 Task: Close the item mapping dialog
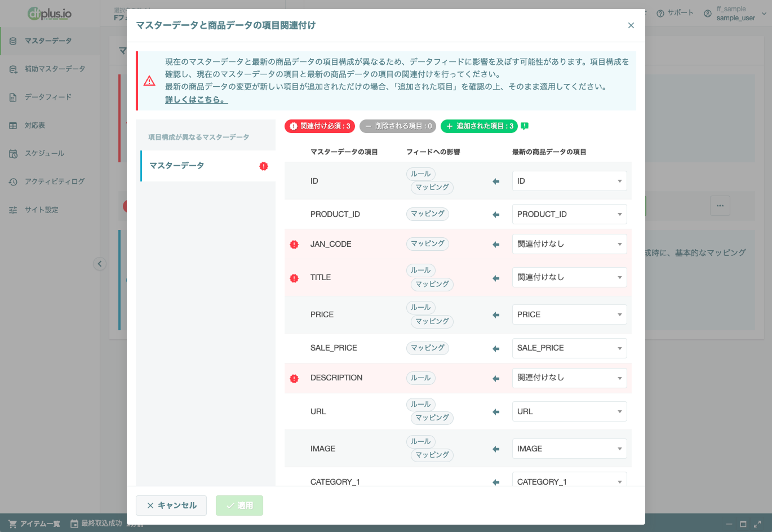pyautogui.click(x=631, y=25)
